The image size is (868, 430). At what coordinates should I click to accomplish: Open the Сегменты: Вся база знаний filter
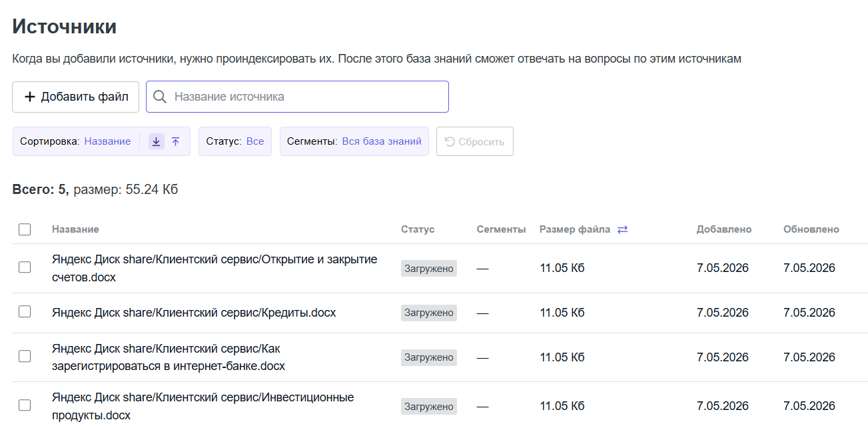click(x=354, y=141)
